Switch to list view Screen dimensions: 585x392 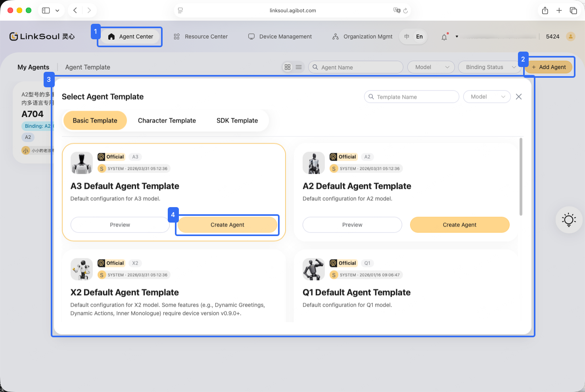coord(299,67)
